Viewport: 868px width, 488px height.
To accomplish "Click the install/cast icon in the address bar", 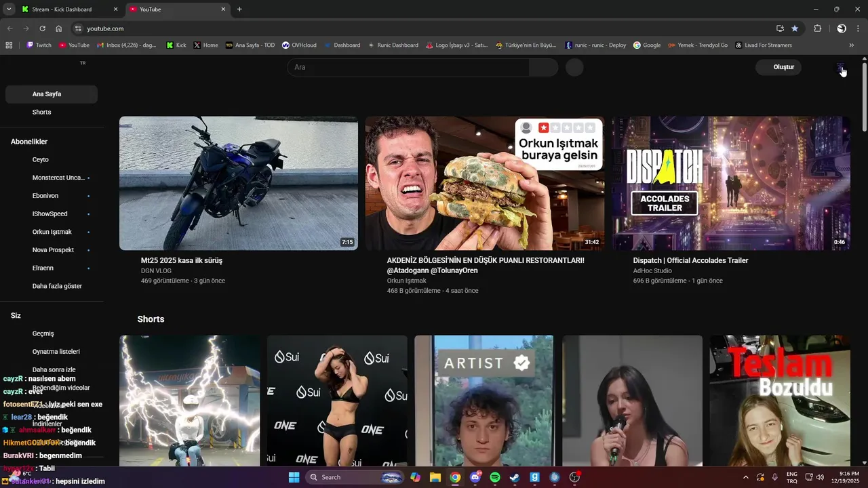I will (780, 28).
